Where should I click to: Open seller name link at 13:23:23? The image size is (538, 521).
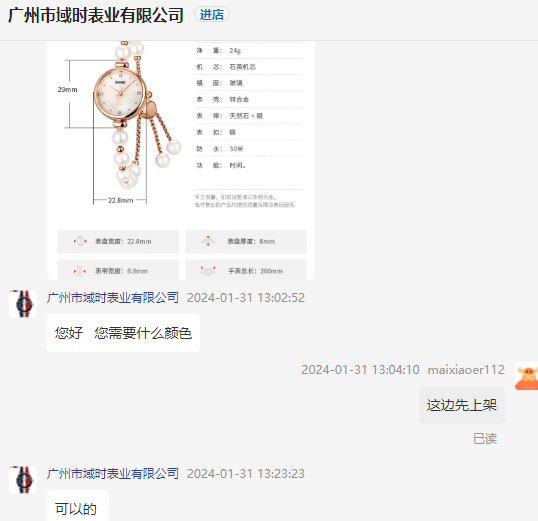click(113, 474)
